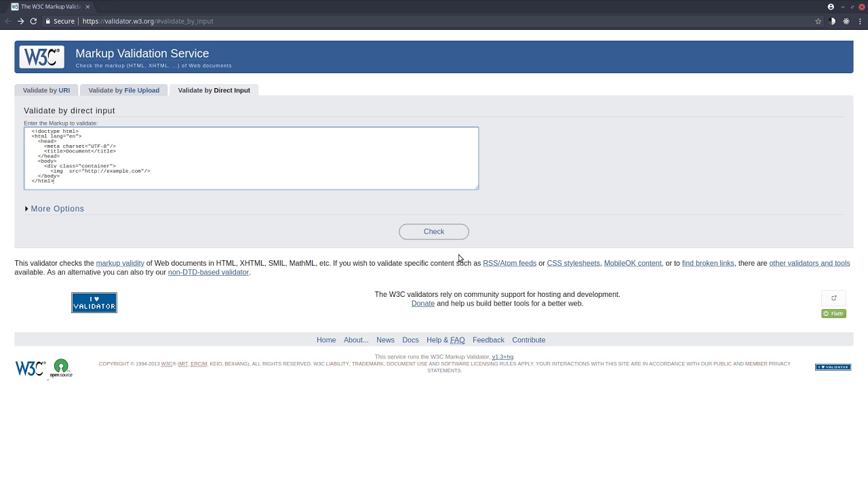Click the 'Validate by direct input' heading
The height and width of the screenshot is (488, 868).
coord(69,110)
